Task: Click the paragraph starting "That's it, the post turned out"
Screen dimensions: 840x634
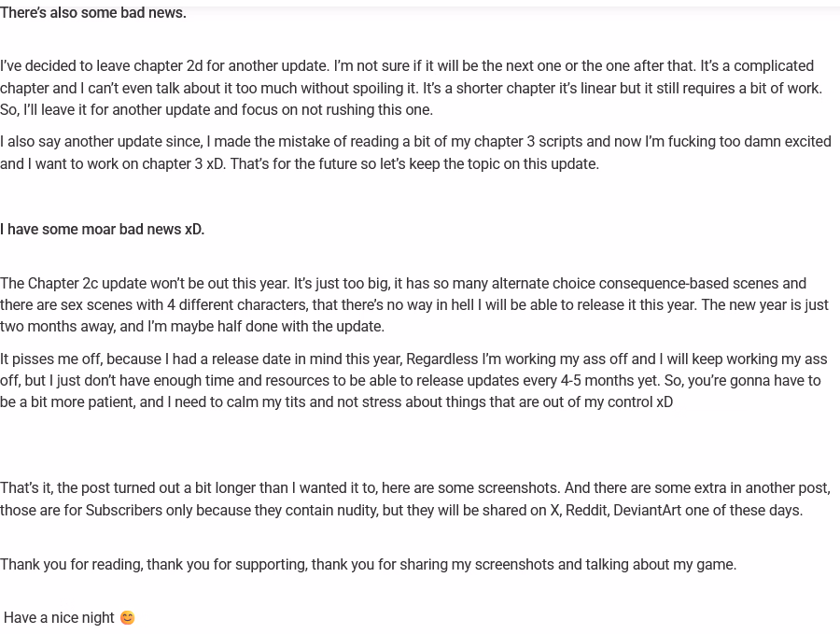Action: point(414,499)
